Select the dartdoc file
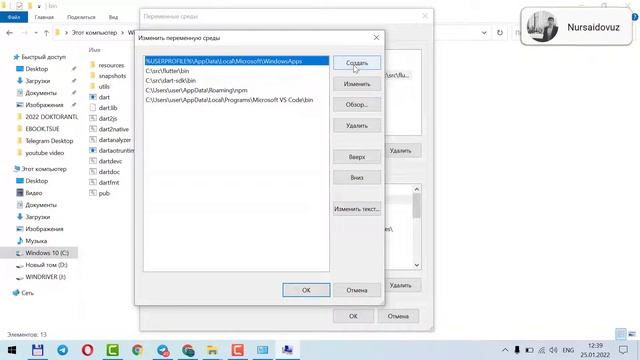The width and height of the screenshot is (640, 360). (x=109, y=172)
